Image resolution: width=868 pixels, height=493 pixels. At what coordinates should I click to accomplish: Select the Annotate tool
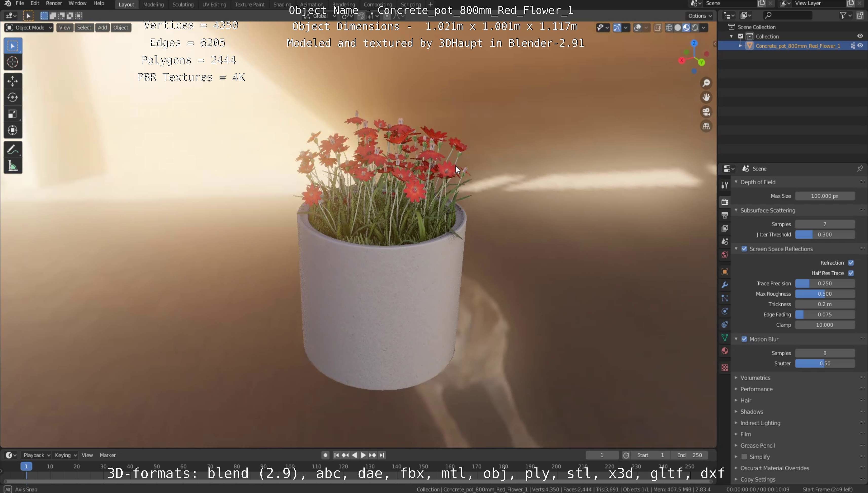[x=13, y=150]
